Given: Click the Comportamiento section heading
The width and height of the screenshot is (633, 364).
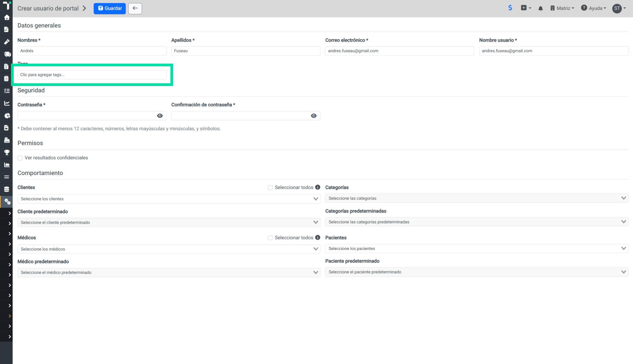Looking at the screenshot, I should (40, 173).
